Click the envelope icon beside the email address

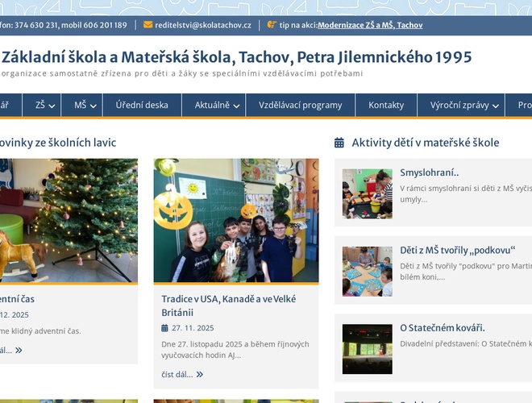pos(148,25)
